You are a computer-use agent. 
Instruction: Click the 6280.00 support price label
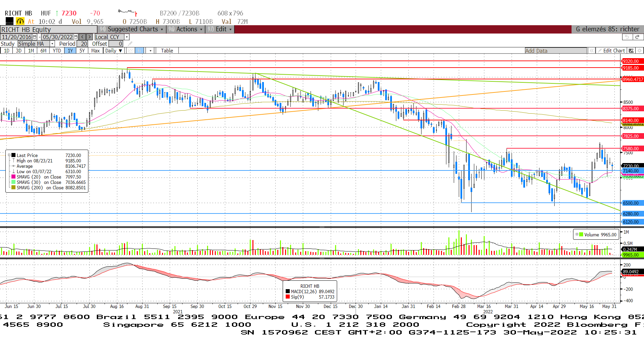[633, 214]
